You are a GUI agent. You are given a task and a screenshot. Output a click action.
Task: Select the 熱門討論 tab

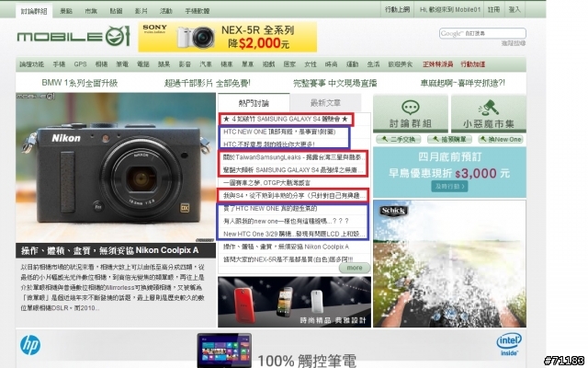pos(254,102)
